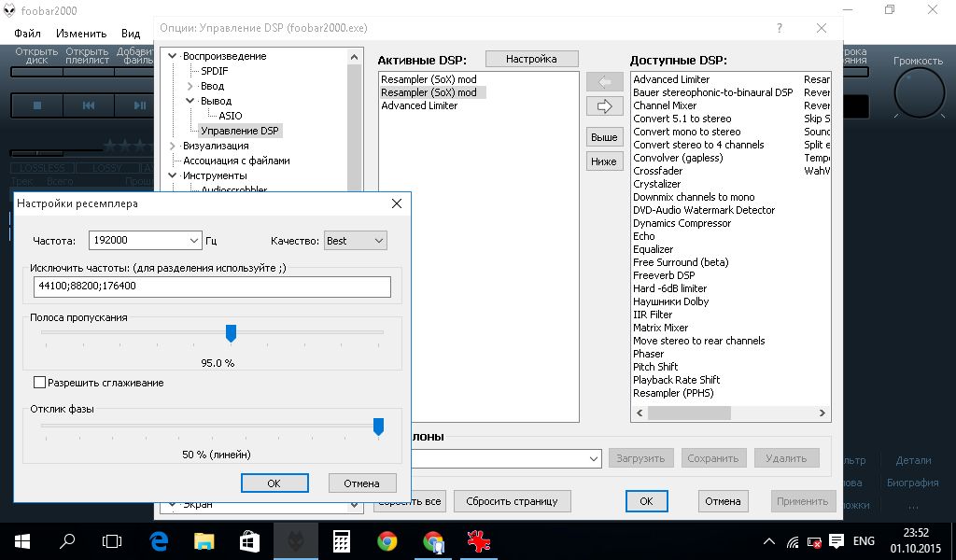Select Pitch Shift in available DSP list
The height and width of the screenshot is (560, 956).
pyautogui.click(x=655, y=367)
